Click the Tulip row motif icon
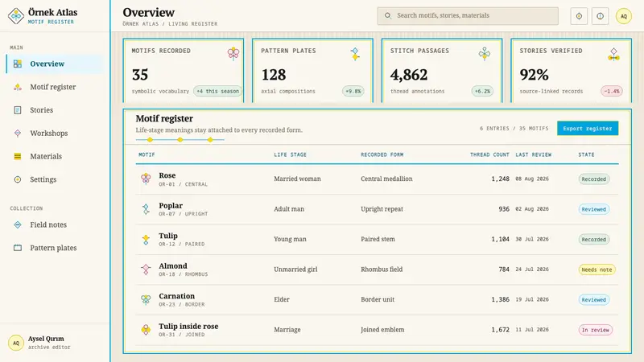Image resolution: width=644 pixels, height=362 pixels. (x=146, y=239)
